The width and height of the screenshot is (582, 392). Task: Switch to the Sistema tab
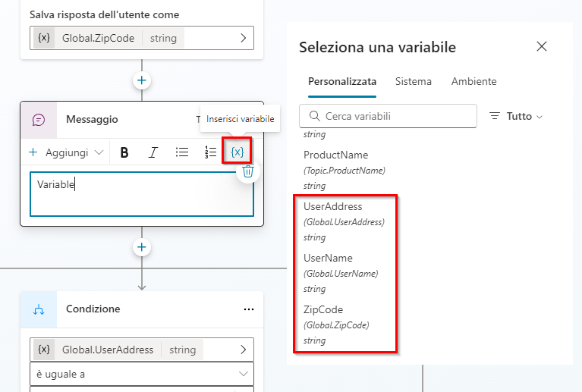click(x=413, y=82)
